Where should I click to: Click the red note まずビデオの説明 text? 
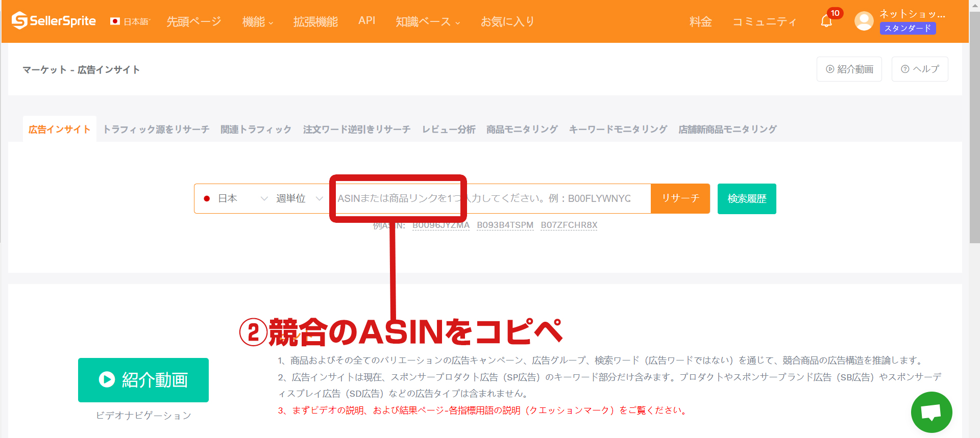483,410
